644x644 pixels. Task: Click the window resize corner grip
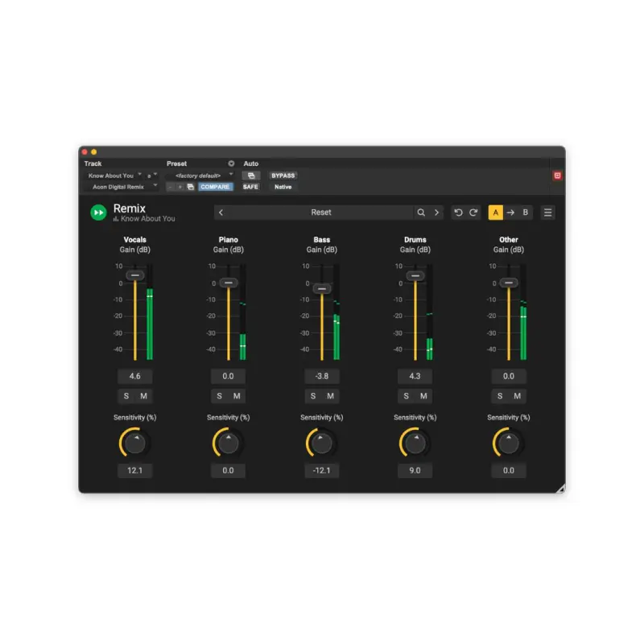click(x=560, y=489)
